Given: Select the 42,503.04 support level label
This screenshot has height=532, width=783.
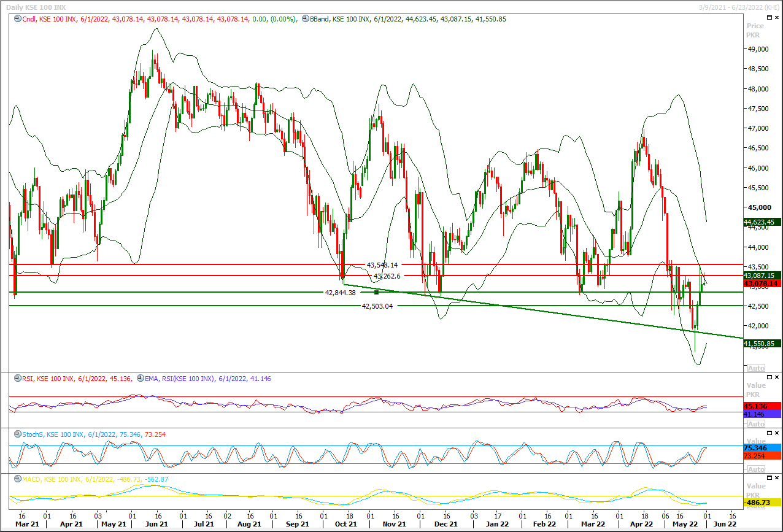Looking at the screenshot, I should [x=377, y=306].
